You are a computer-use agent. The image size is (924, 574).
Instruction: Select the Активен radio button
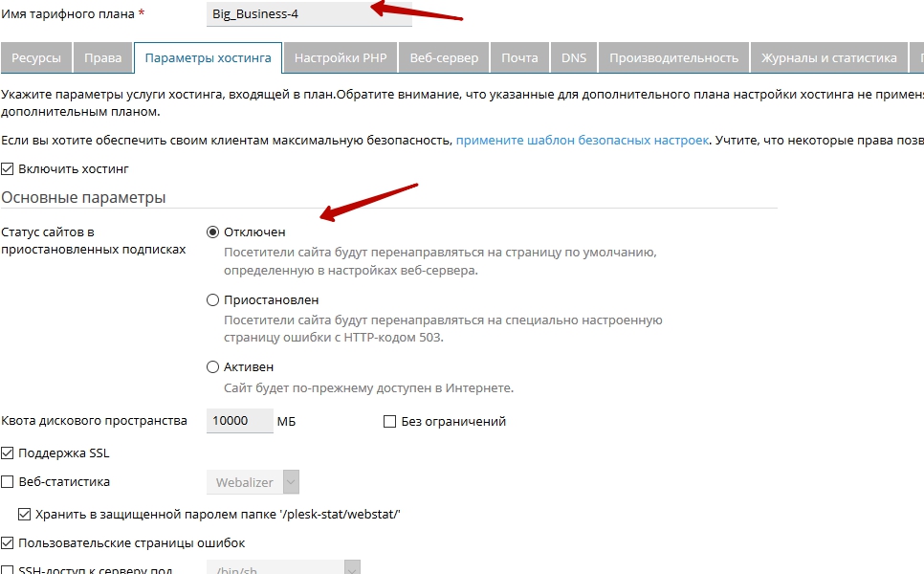pos(213,367)
